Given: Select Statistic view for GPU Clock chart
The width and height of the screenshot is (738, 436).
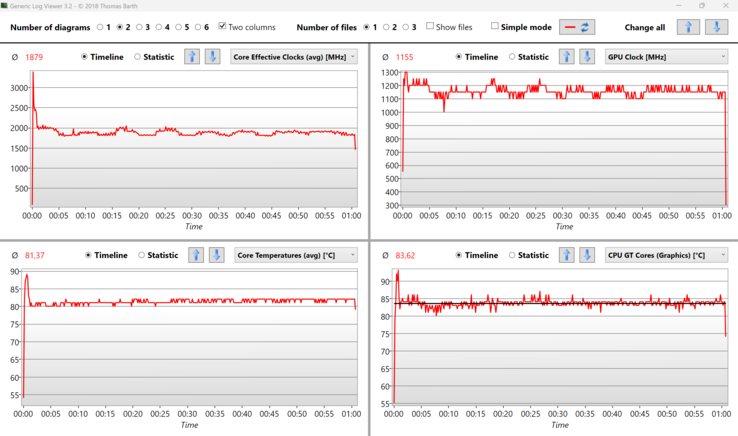Looking at the screenshot, I should (x=513, y=57).
